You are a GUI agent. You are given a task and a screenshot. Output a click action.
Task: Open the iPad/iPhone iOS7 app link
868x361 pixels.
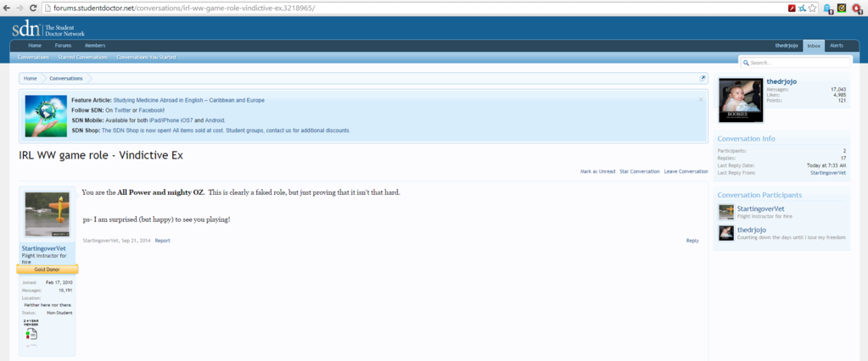point(171,120)
